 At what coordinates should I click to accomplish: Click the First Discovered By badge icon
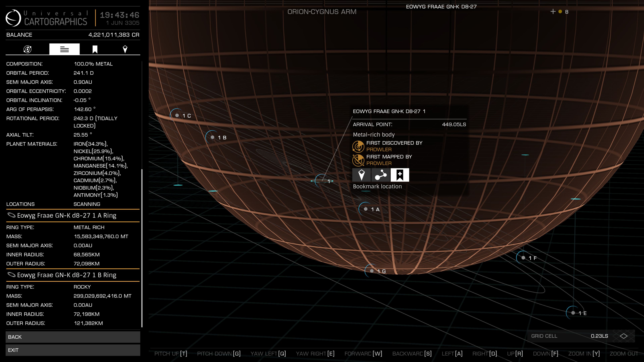(358, 146)
